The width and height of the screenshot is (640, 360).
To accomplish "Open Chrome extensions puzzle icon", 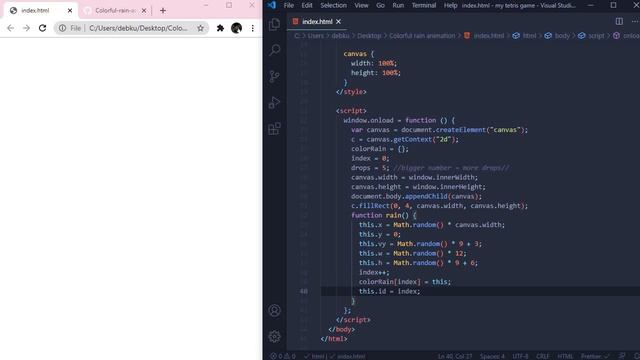I will 220,28.
